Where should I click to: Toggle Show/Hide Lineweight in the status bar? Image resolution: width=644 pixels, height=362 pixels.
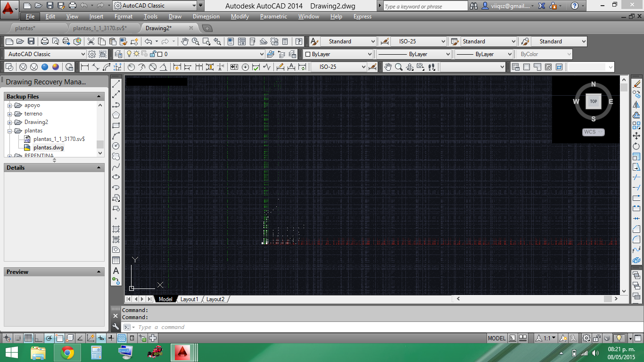(111, 338)
